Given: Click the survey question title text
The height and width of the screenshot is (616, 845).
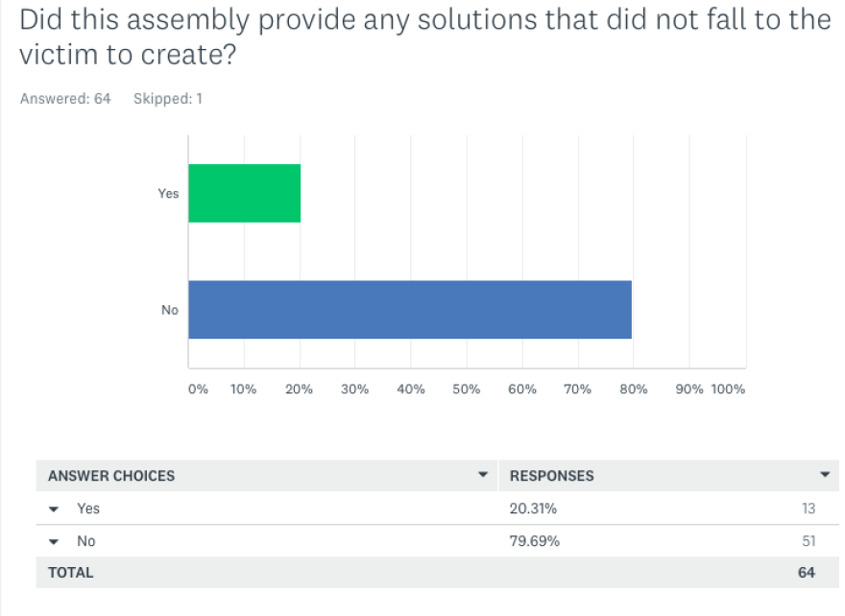Looking at the screenshot, I should tap(422, 37).
